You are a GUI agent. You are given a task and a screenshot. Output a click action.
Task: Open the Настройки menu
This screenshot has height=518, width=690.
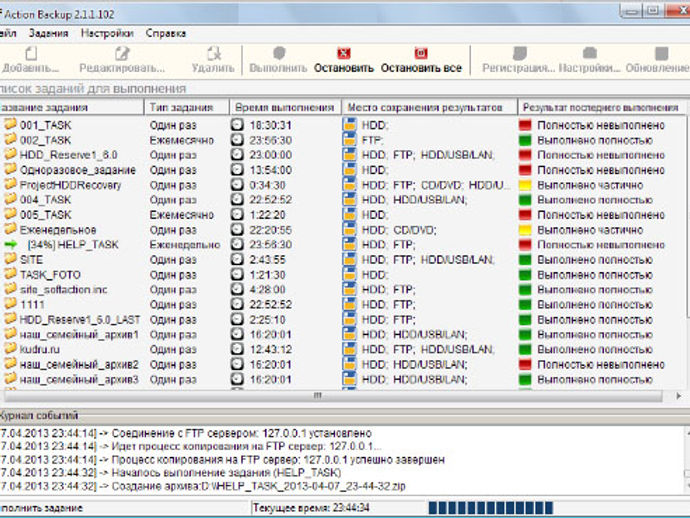pos(107,33)
